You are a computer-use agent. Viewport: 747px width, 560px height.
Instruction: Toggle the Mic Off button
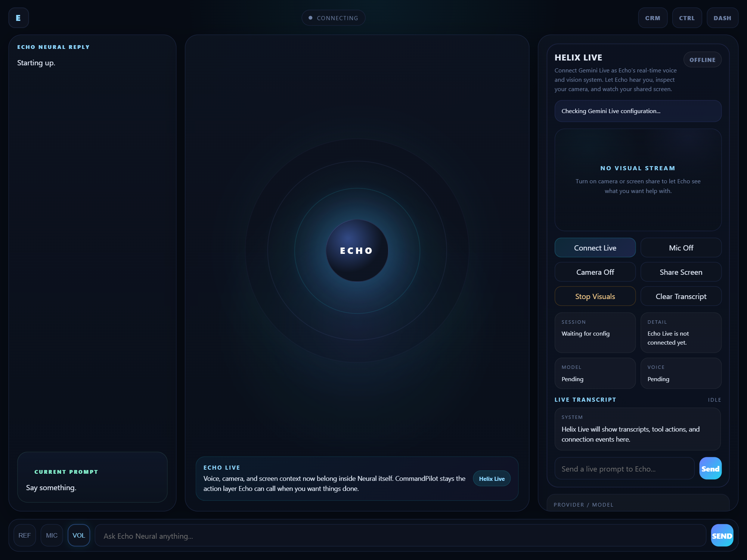tap(681, 248)
